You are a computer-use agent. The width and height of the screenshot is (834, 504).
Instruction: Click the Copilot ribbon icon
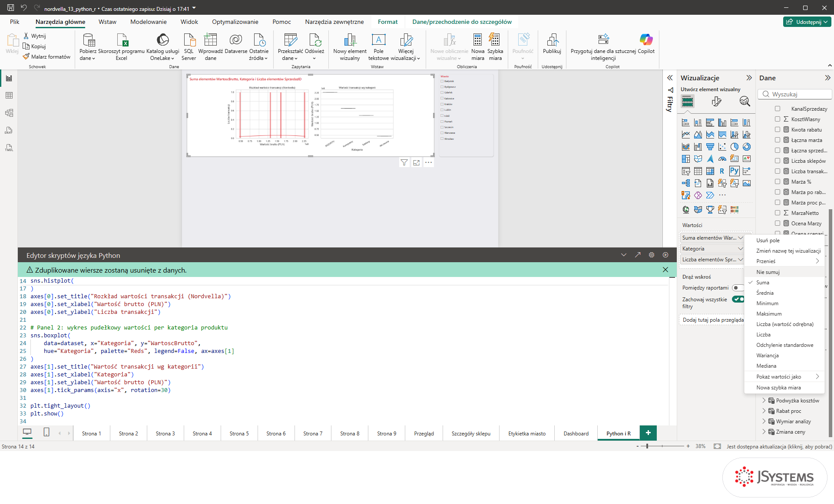pos(646,44)
